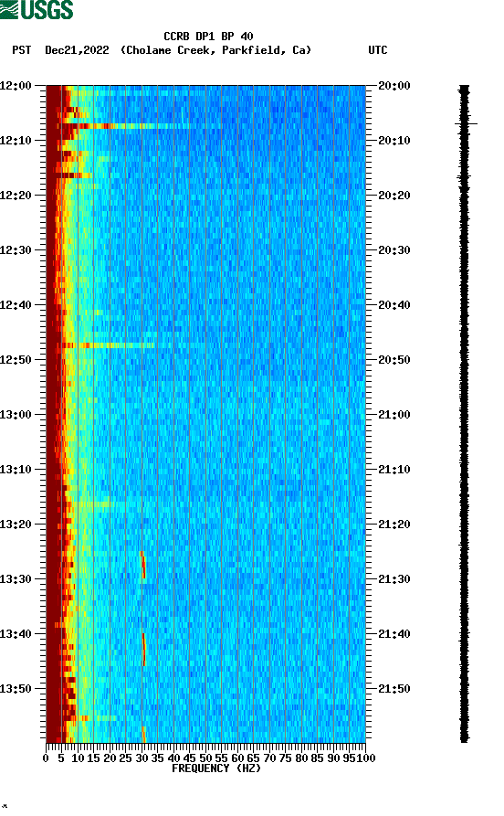Click the 21:20 UTC time label
This screenshot has height=816, width=504.
click(394, 525)
